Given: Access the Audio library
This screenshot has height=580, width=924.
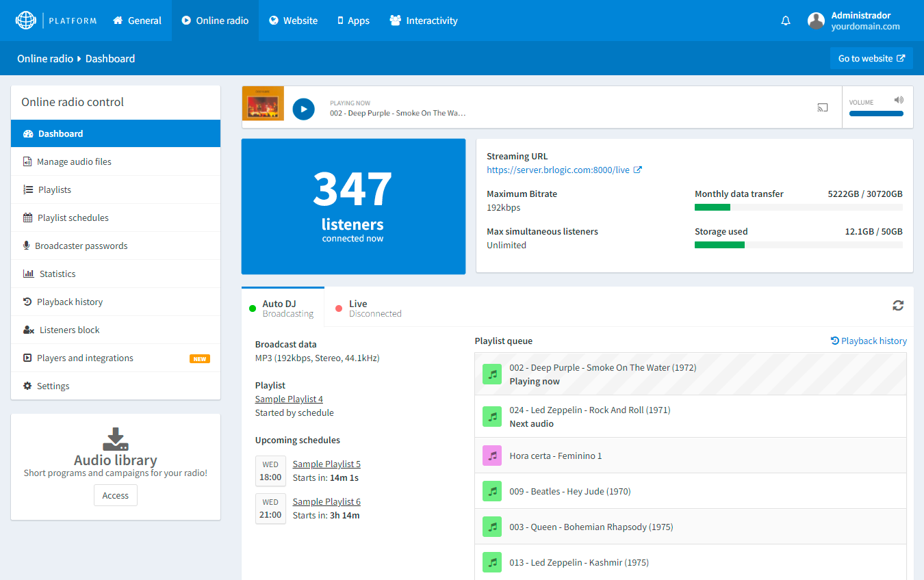Looking at the screenshot, I should (115, 495).
